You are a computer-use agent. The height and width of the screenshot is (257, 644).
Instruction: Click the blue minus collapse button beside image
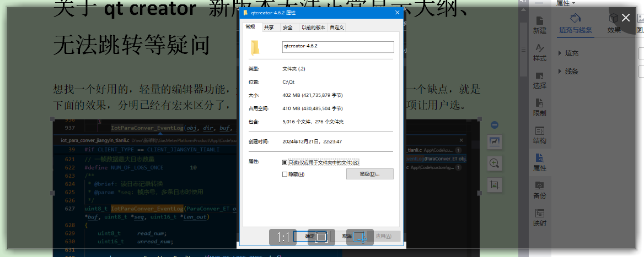(495, 125)
